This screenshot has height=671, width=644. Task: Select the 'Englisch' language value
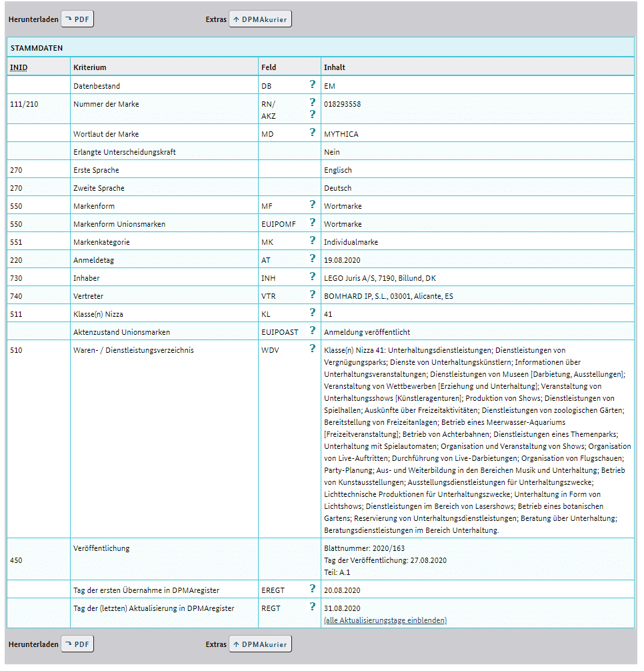338,170
